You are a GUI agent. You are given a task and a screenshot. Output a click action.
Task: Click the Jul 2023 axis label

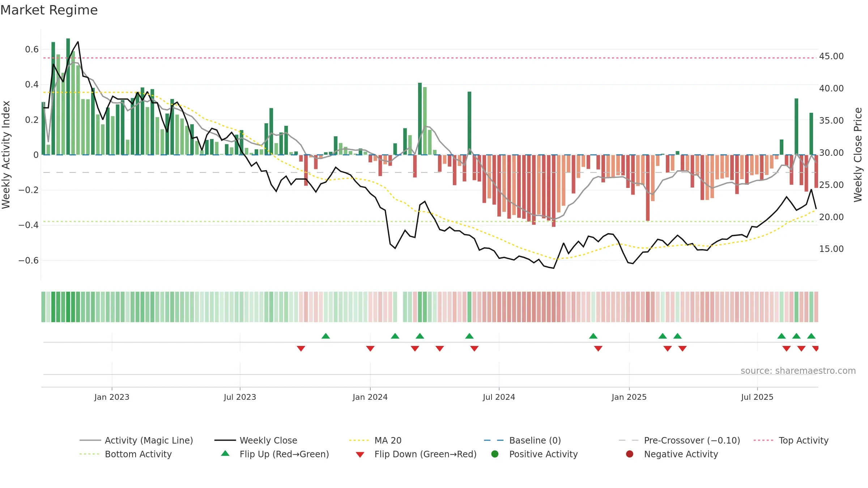point(240,397)
